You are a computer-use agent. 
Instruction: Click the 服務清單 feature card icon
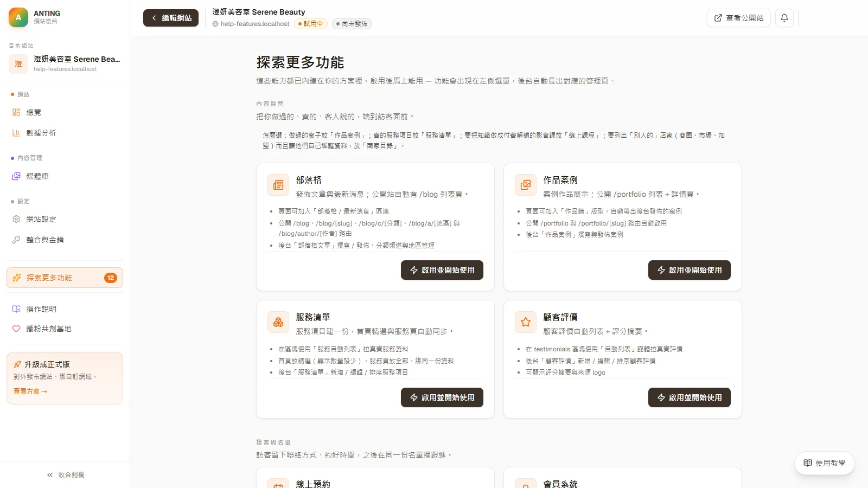[x=278, y=322]
